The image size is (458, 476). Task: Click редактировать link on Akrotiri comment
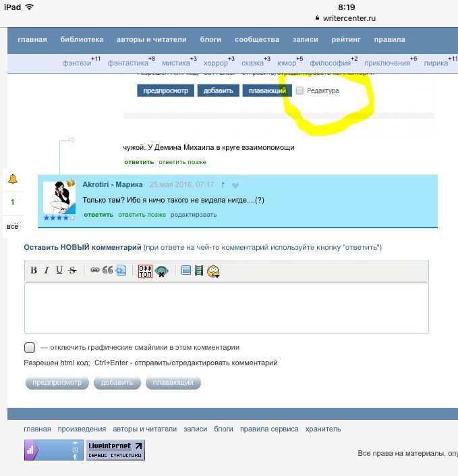tap(194, 215)
